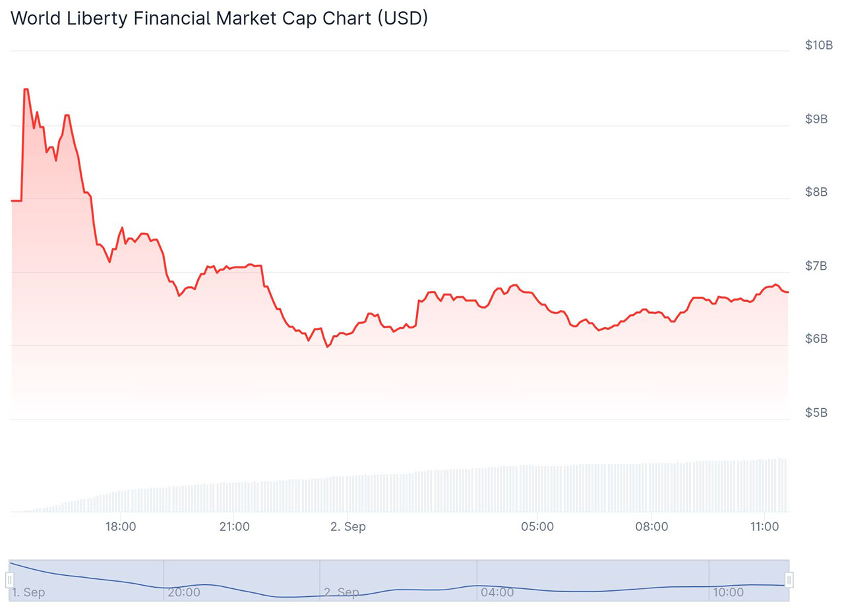This screenshot has width=844, height=616.
Task: Click the $7B y-axis label
Action: click(818, 266)
